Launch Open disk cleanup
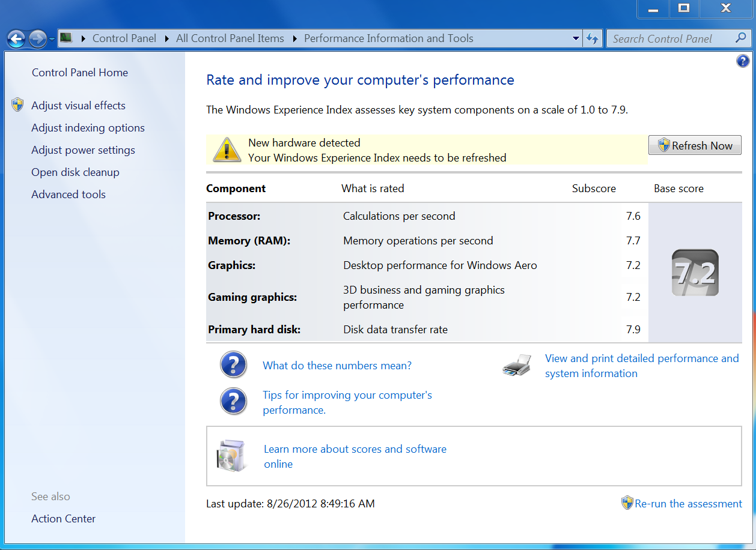 click(x=75, y=172)
